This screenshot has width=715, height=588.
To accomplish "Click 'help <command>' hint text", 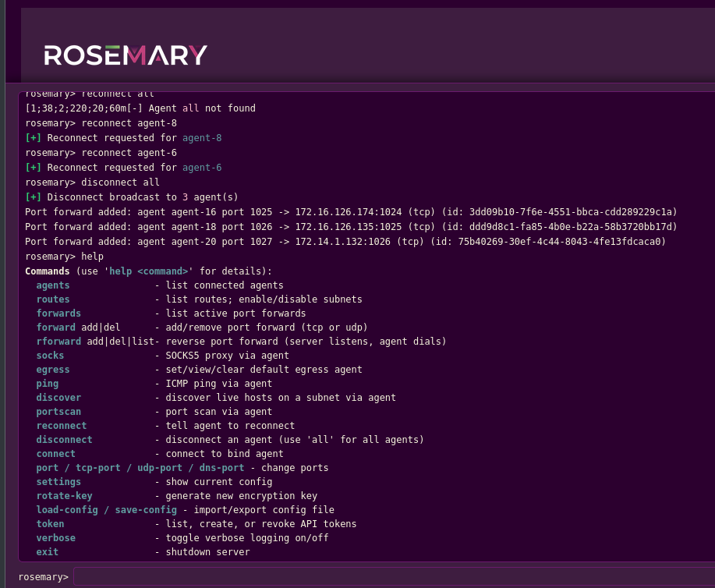I will 149,271.
